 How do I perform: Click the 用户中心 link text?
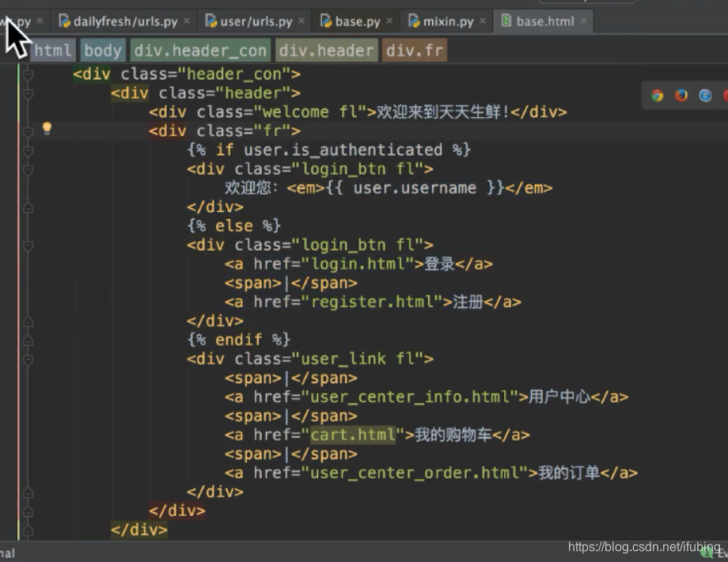click(559, 397)
